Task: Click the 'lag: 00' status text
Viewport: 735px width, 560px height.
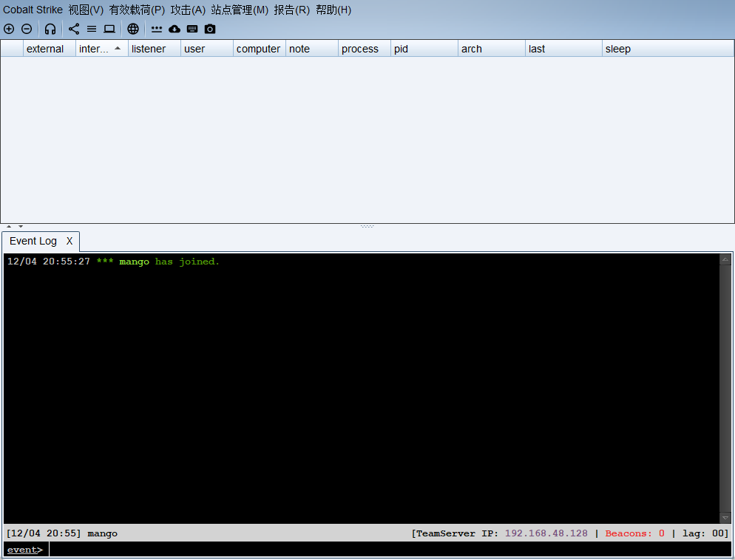Action: click(x=704, y=533)
